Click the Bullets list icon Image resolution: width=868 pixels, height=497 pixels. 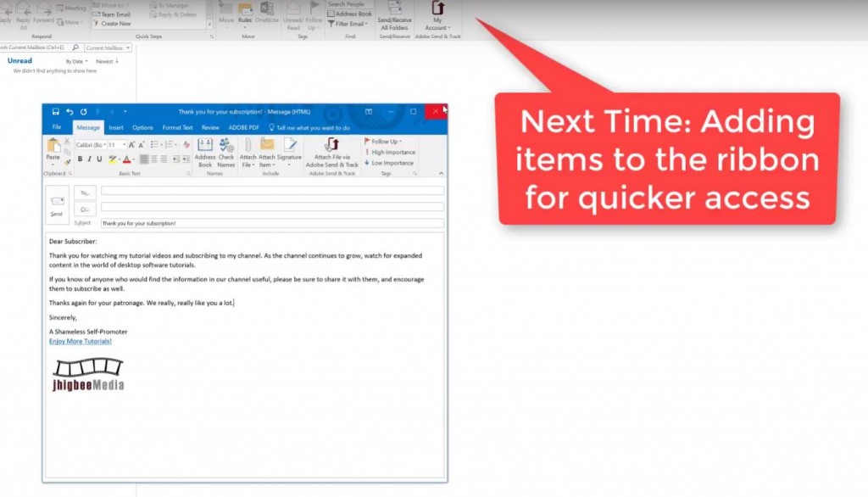coord(156,145)
